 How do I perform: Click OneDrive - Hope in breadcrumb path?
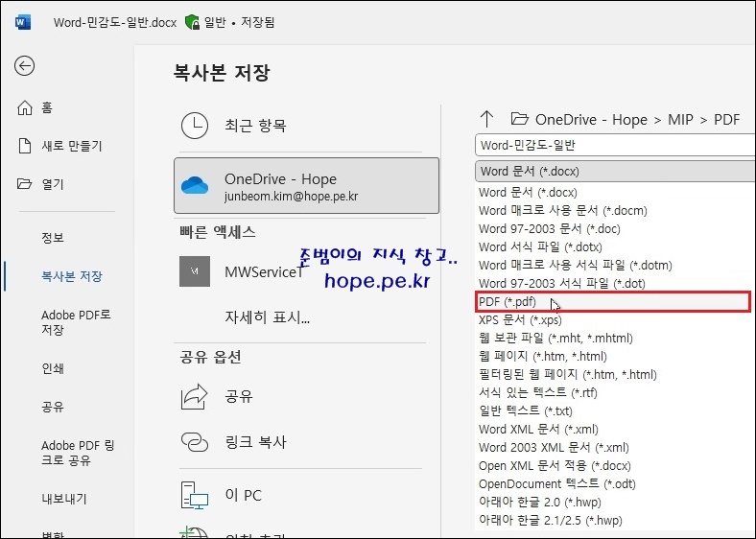click(591, 120)
